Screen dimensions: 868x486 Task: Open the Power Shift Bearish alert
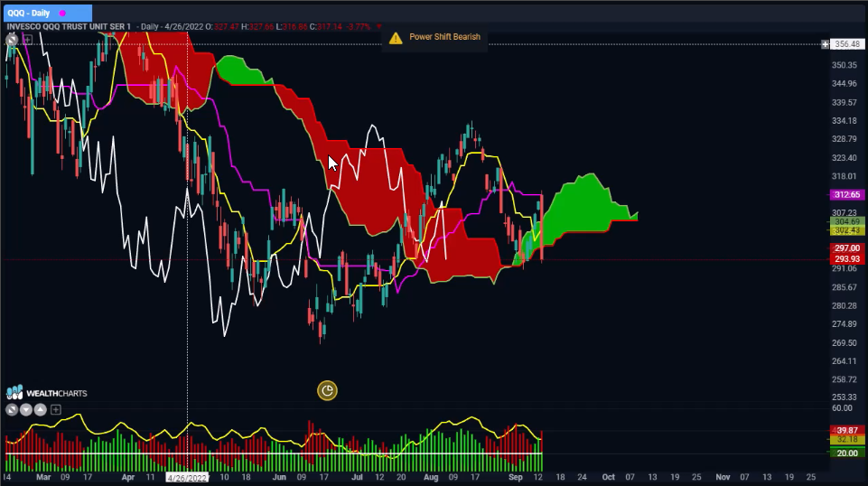click(x=434, y=37)
